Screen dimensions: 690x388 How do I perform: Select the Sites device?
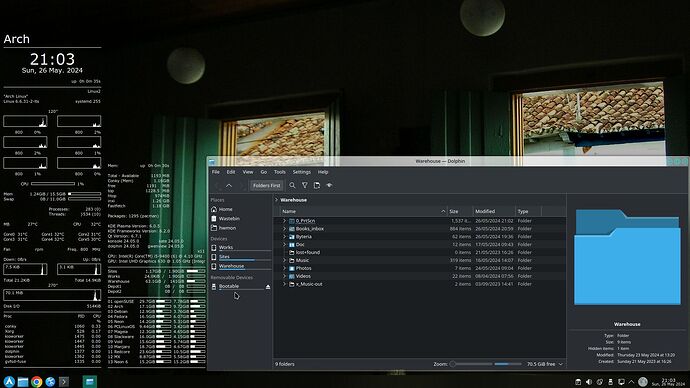(x=240, y=257)
